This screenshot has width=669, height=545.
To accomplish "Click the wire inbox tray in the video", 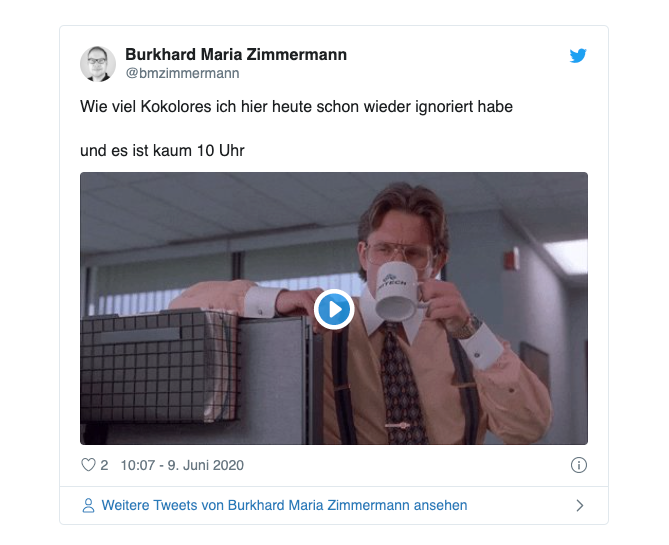I will coord(159,365).
